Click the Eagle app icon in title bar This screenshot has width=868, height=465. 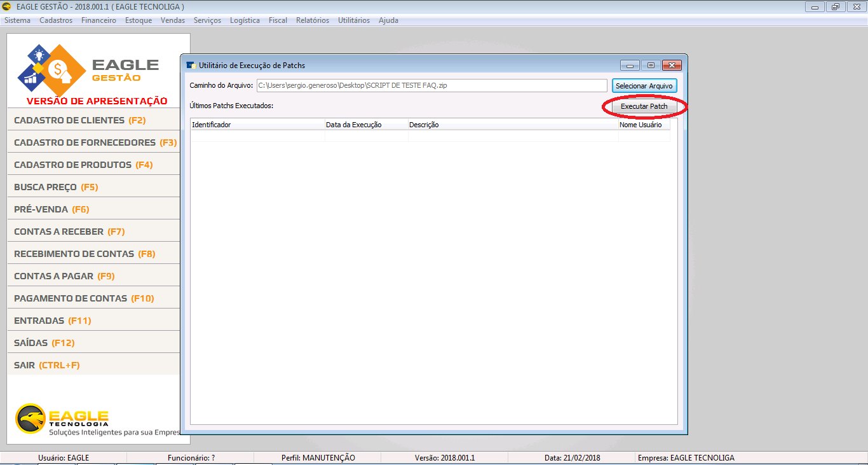(x=7, y=6)
